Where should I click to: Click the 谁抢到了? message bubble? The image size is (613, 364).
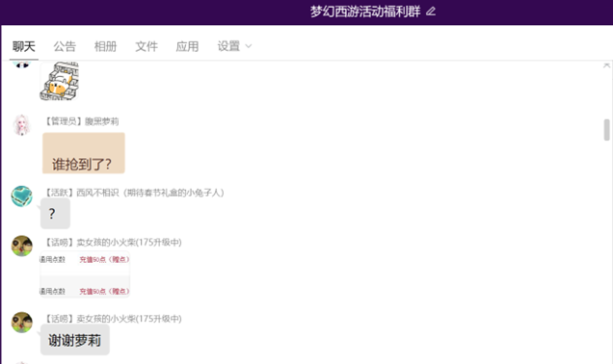(x=84, y=153)
